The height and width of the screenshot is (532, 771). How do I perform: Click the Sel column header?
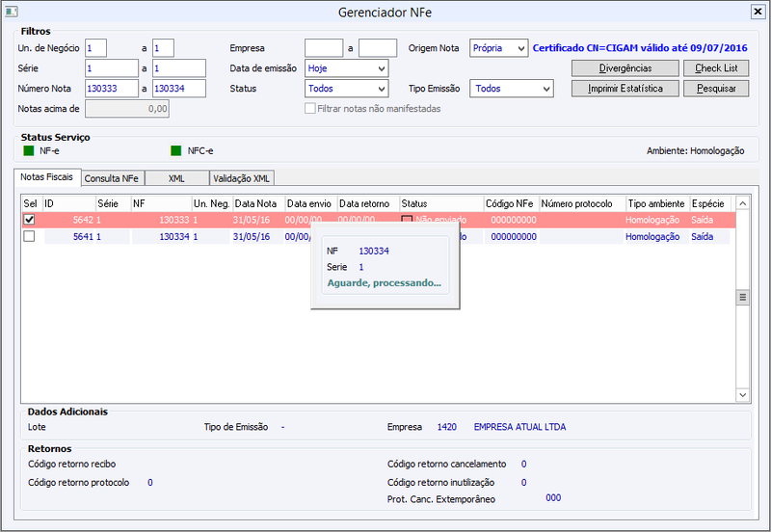(x=32, y=203)
